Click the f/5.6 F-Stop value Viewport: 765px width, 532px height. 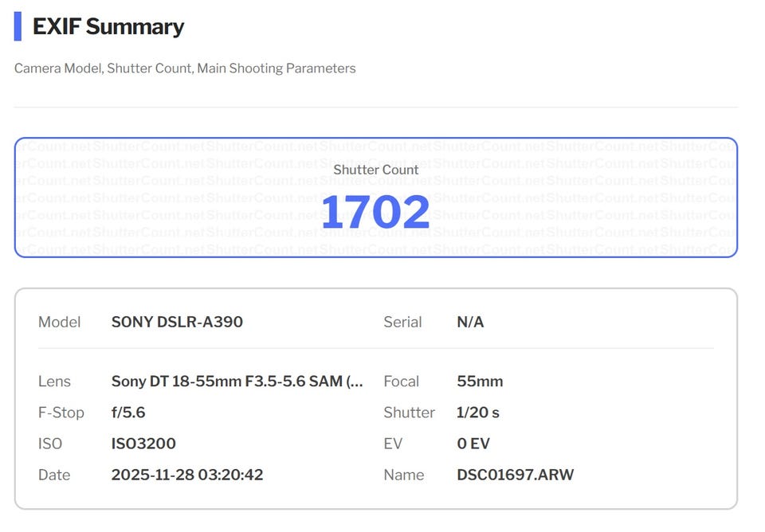[128, 413]
